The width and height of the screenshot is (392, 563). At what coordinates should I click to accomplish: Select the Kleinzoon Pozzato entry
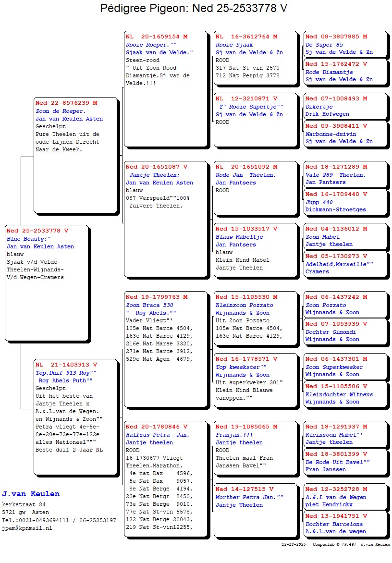pyautogui.click(x=255, y=318)
